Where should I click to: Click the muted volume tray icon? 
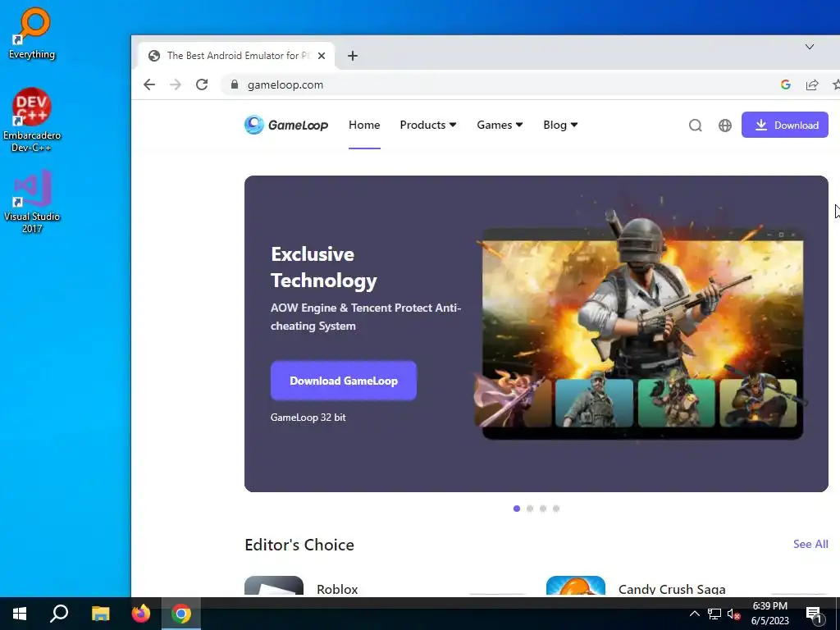734,614
